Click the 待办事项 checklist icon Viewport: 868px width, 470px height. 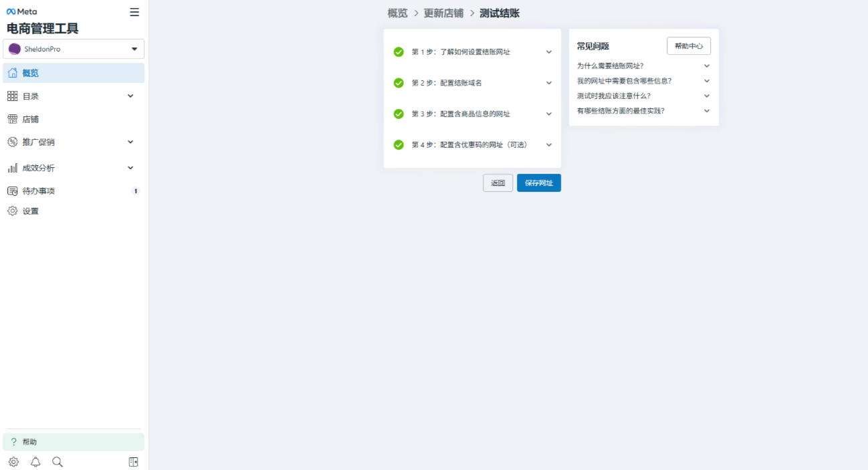tap(12, 191)
